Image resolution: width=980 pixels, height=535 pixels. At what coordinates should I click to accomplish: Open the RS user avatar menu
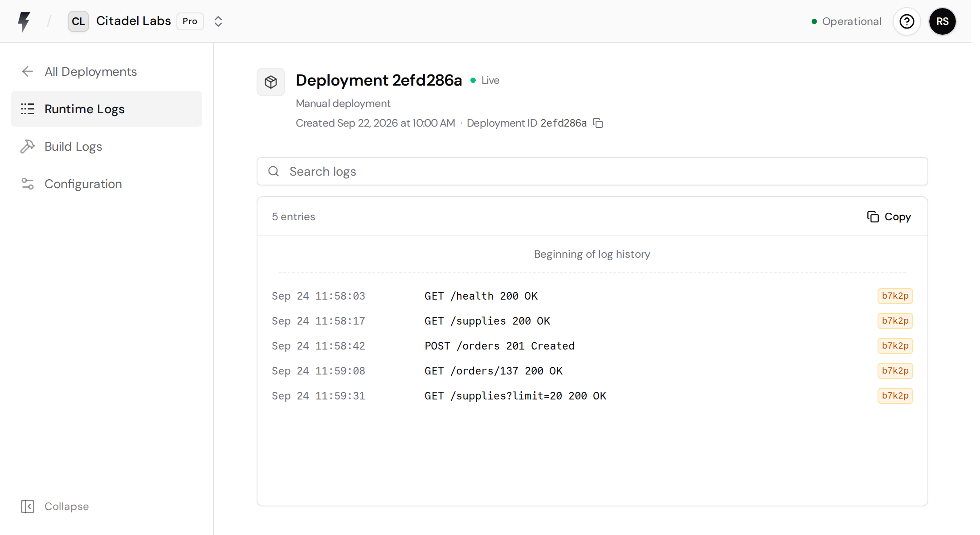pos(942,21)
